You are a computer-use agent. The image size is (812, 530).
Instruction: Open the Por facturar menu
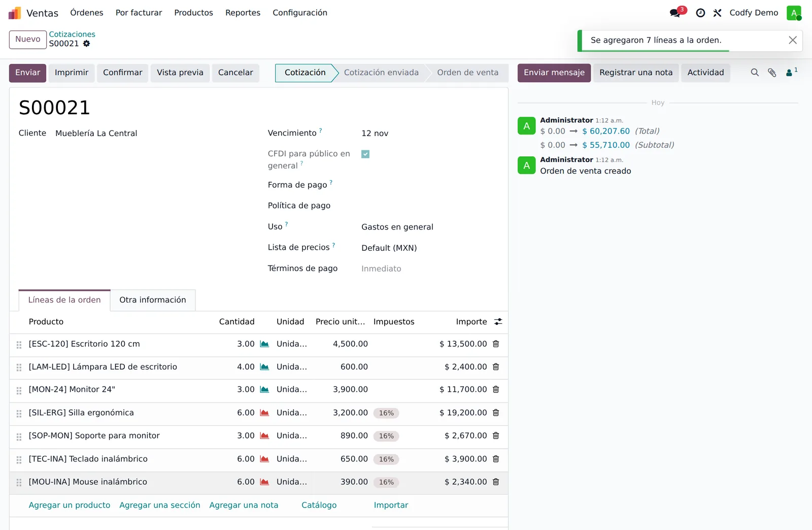(x=139, y=13)
